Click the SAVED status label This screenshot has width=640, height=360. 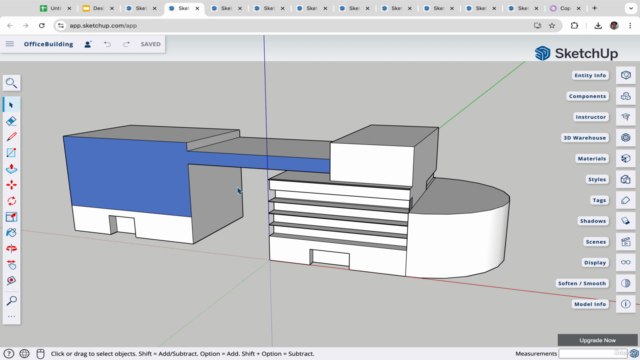(151, 44)
